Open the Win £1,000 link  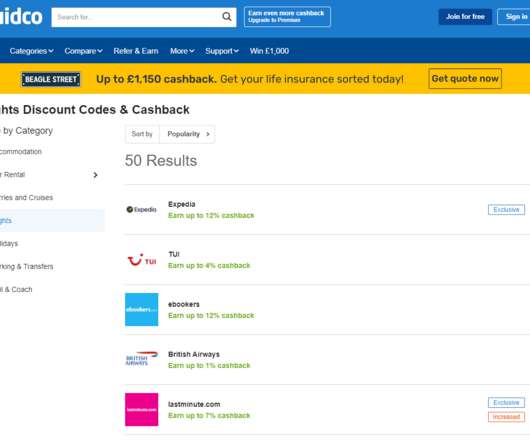pyautogui.click(x=269, y=51)
